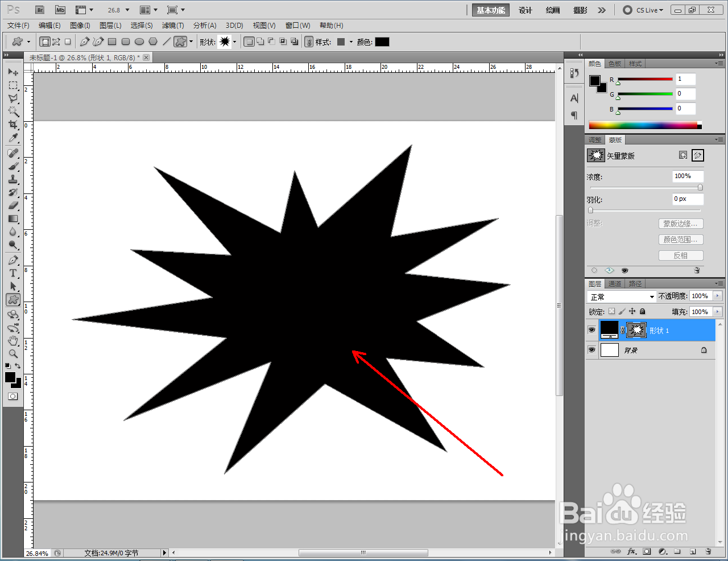The width and height of the screenshot is (728, 561).
Task: Launch Adobe Bridge (Br)
Action: [39, 10]
